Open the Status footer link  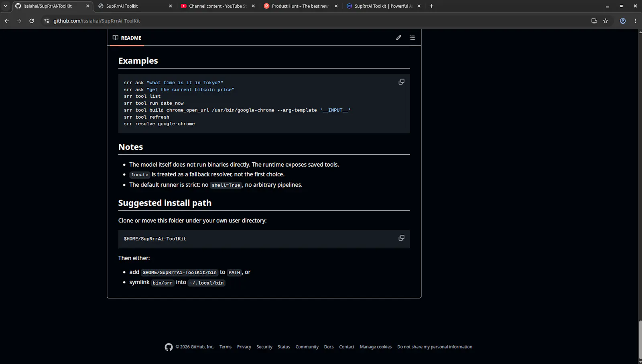click(284, 347)
